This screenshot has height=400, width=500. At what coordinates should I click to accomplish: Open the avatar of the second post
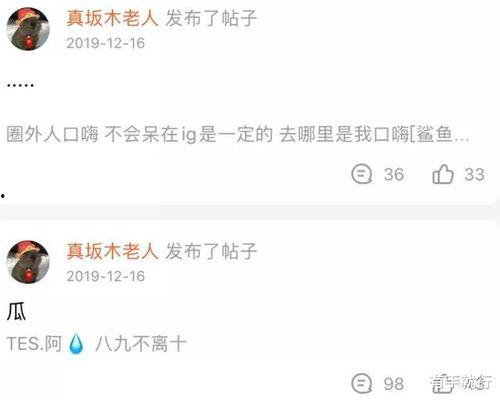click(x=28, y=262)
